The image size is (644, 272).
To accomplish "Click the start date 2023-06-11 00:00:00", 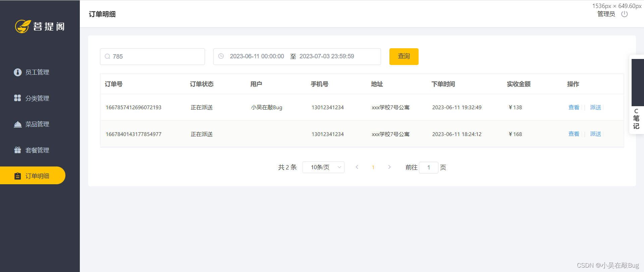I will pyautogui.click(x=257, y=56).
